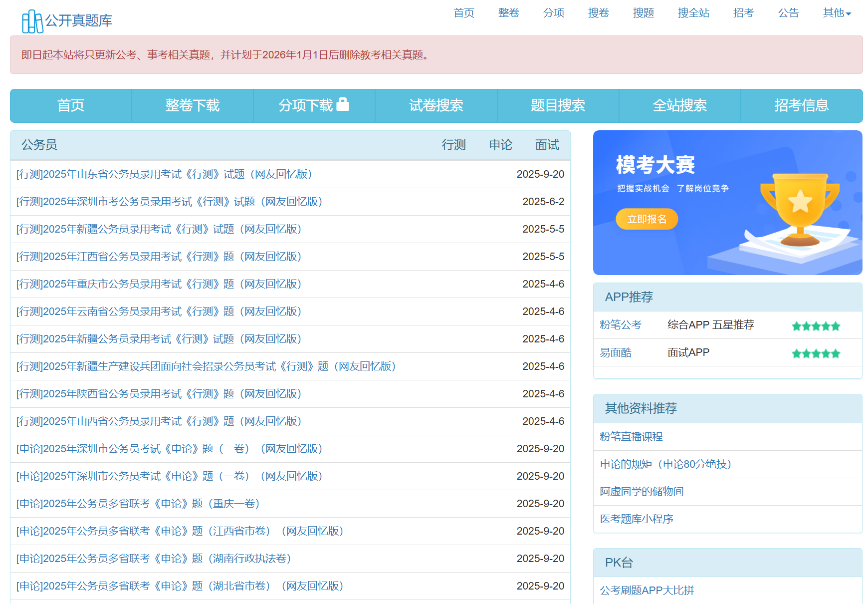Click 搜全站 in the top navigation
This screenshot has height=604, width=868.
(693, 13)
